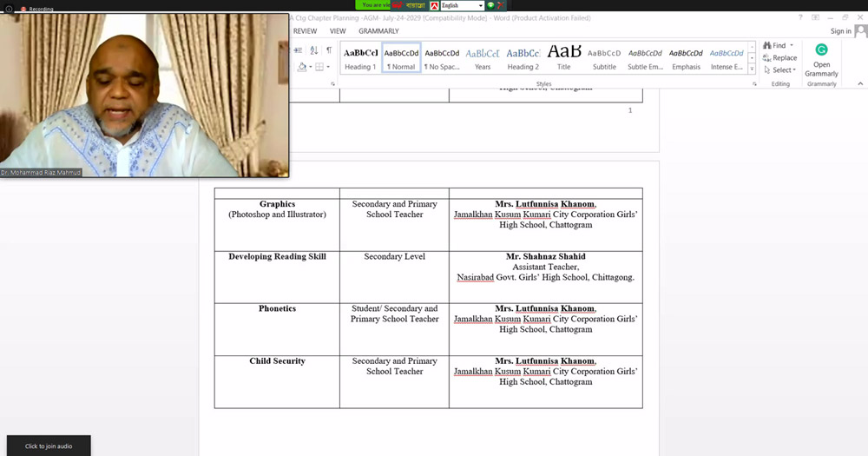Toggle Show/Hide paragraph marks
This screenshot has width=868, height=456.
[329, 50]
